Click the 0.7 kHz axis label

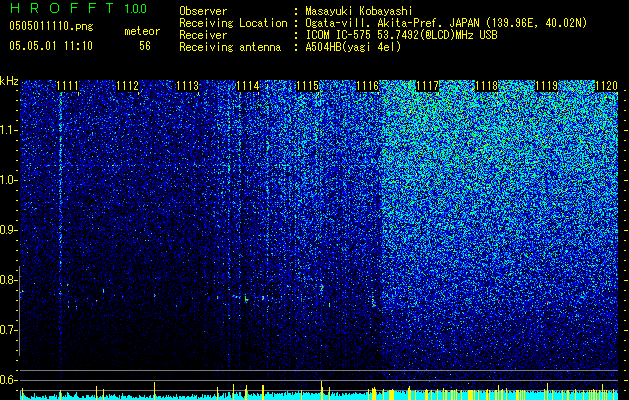click(x=9, y=330)
